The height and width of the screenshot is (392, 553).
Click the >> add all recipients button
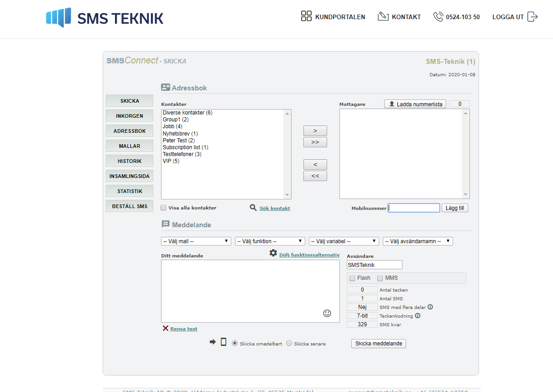point(315,142)
